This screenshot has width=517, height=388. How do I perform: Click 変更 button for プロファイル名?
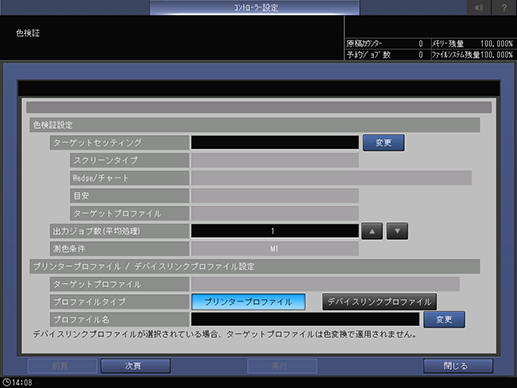click(444, 319)
